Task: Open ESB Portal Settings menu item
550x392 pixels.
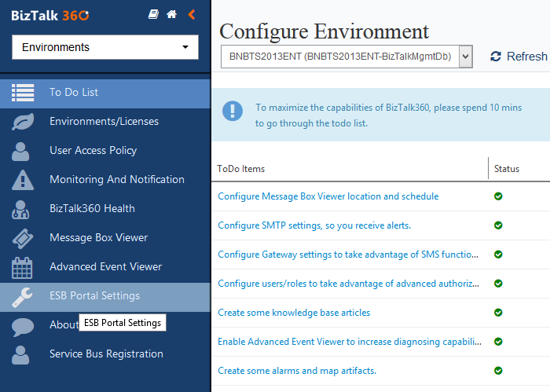Action: tap(94, 296)
